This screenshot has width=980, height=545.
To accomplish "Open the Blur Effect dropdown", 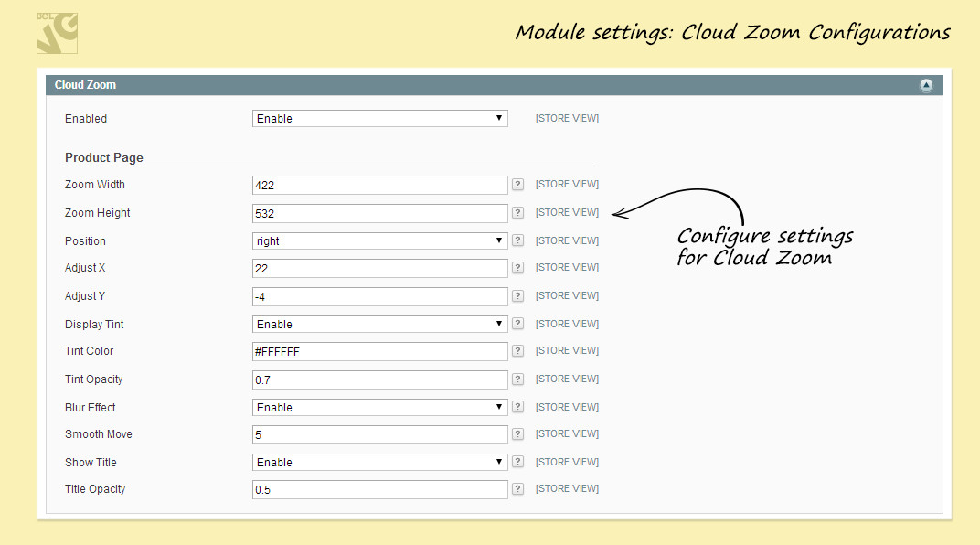I will point(379,408).
